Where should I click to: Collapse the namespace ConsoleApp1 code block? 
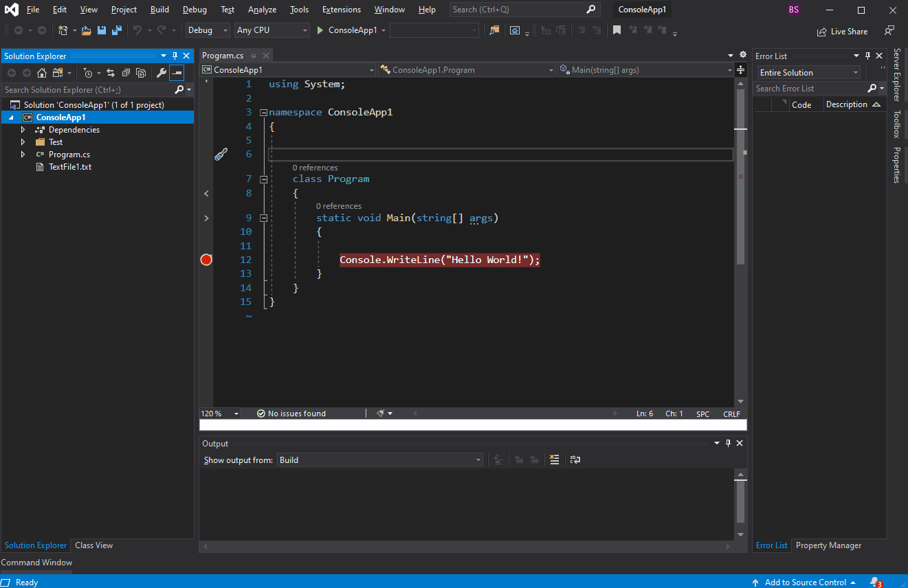click(x=263, y=112)
